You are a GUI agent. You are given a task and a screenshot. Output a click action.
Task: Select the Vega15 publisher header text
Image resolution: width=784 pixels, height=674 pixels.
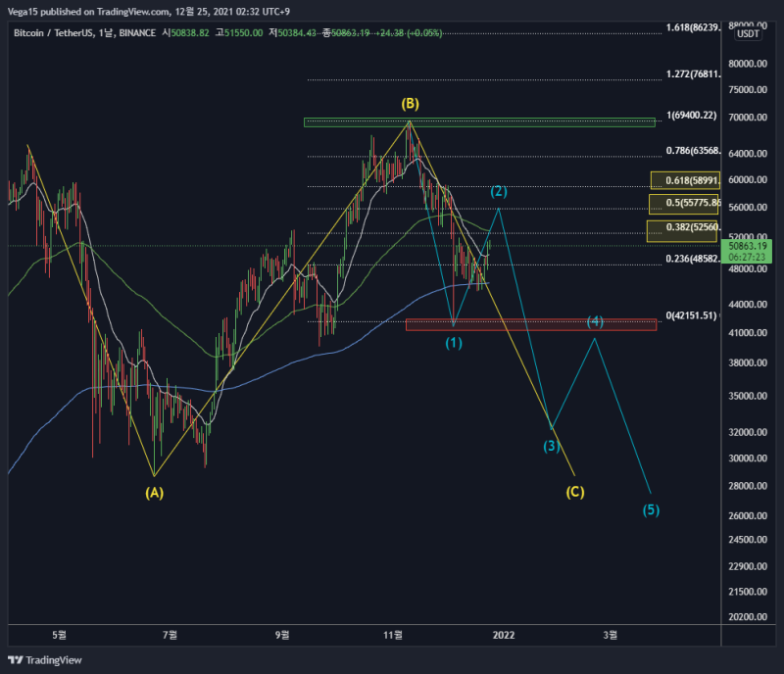point(149,12)
